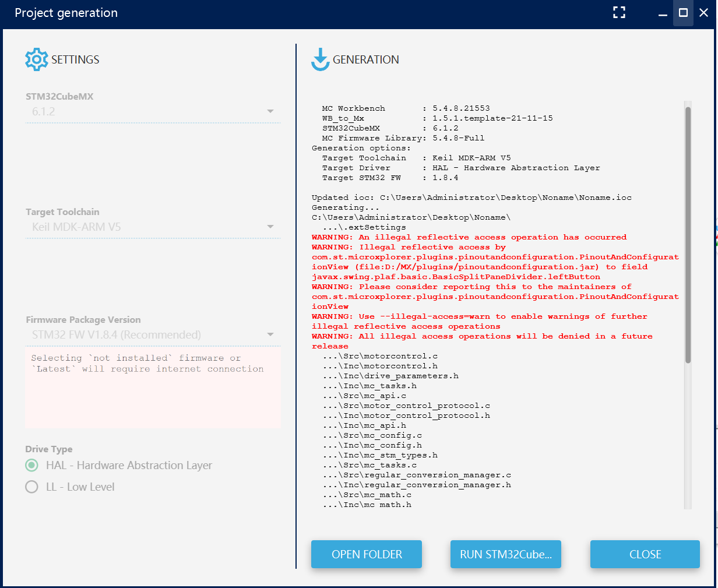Click the 'MC Workbench : 5.4.8.21553' line
Screen dimensions: 718x588
pyautogui.click(x=406, y=108)
